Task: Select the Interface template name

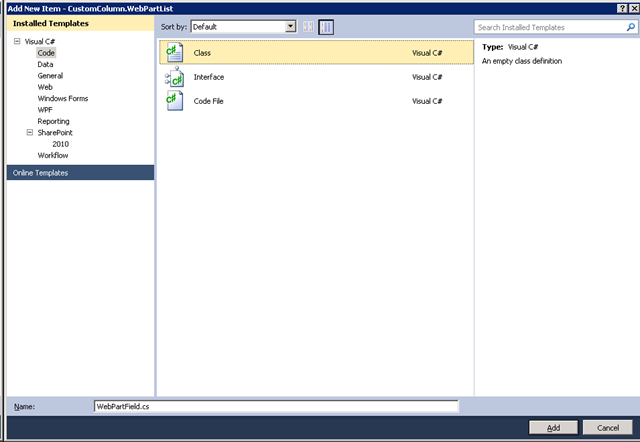Action: 209,77
